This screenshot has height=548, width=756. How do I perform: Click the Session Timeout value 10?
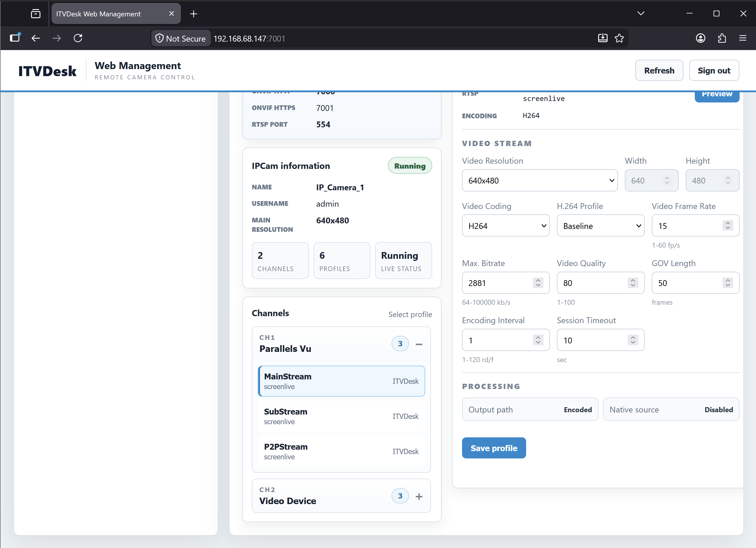coord(568,340)
